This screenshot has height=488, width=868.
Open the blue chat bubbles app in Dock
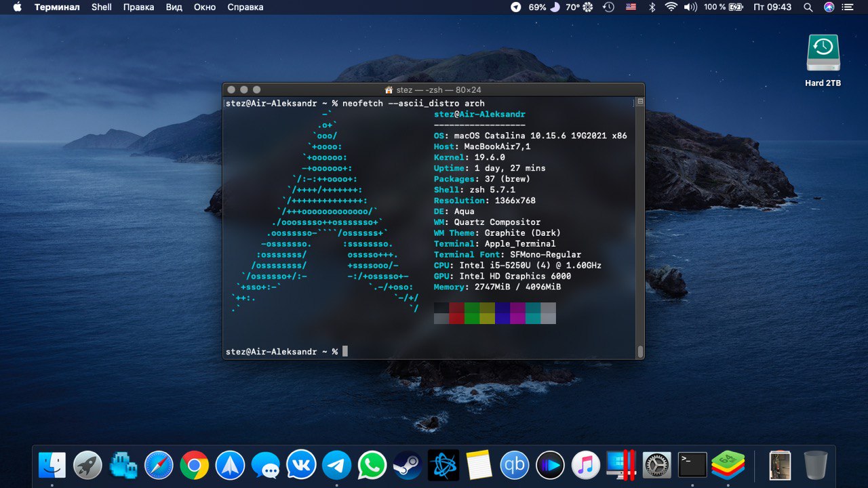tap(265, 466)
